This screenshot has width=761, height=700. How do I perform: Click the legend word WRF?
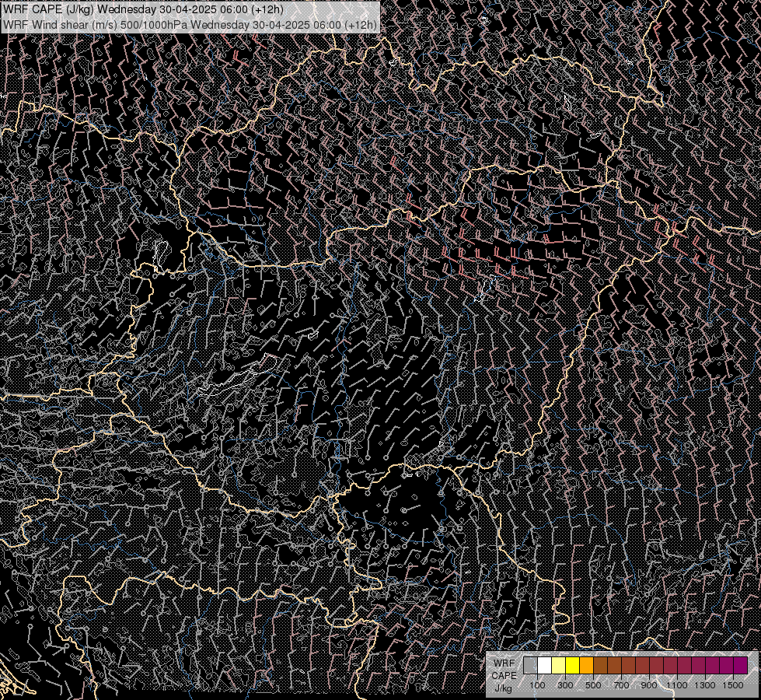tap(504, 663)
